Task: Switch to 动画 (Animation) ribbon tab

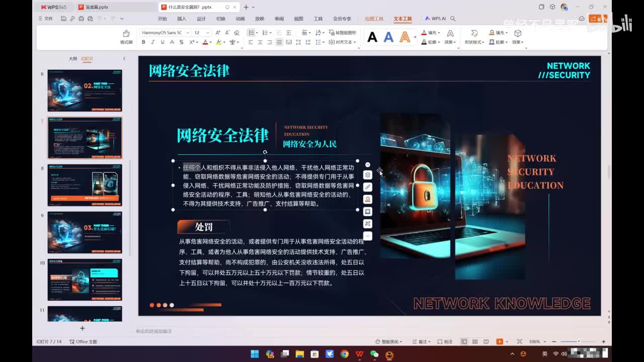Action: point(240,19)
